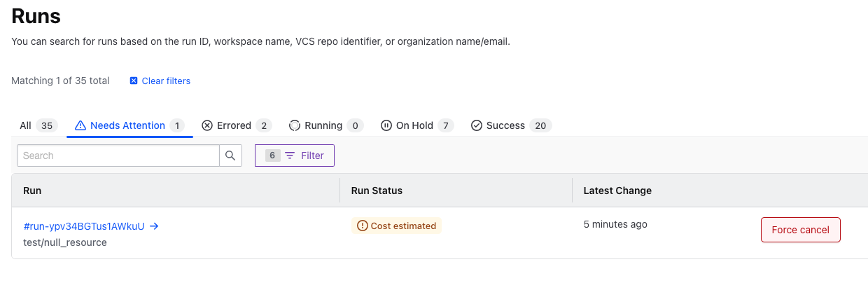Click the X icon beside Clear filters
This screenshot has height=283, width=868.
click(134, 81)
